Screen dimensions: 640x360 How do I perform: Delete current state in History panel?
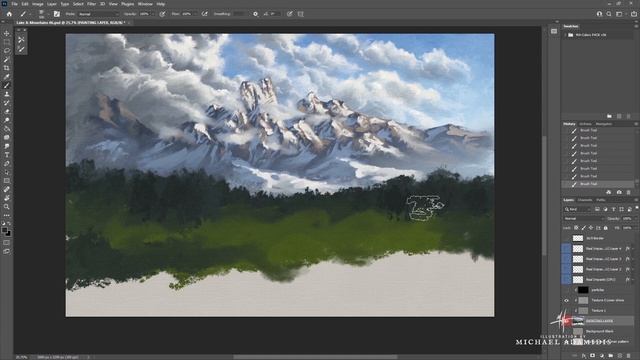(629, 192)
